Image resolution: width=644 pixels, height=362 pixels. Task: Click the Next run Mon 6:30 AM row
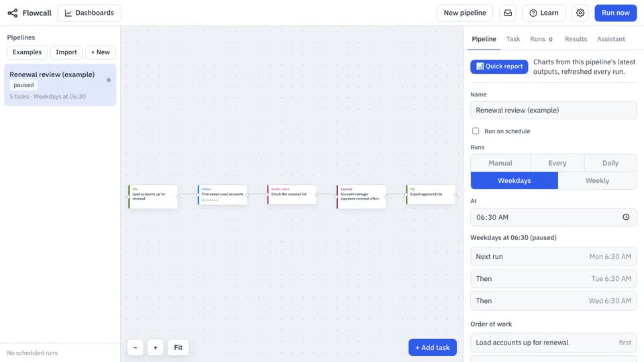click(553, 257)
